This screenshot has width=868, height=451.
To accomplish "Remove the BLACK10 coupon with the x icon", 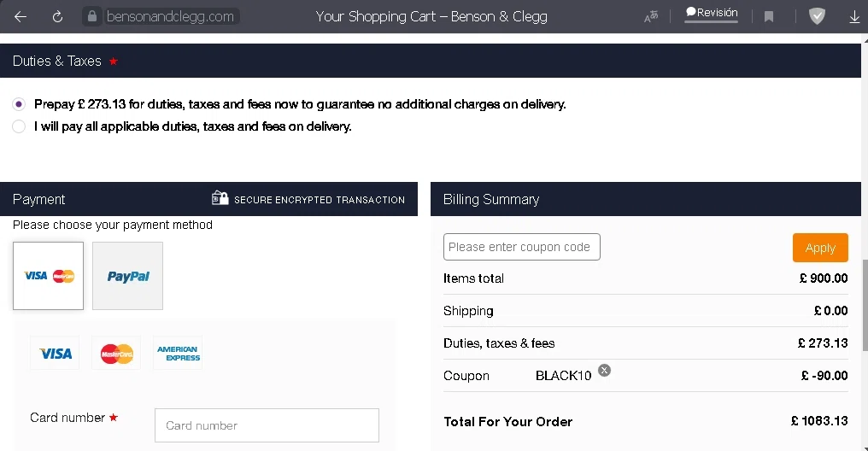I will (x=605, y=370).
